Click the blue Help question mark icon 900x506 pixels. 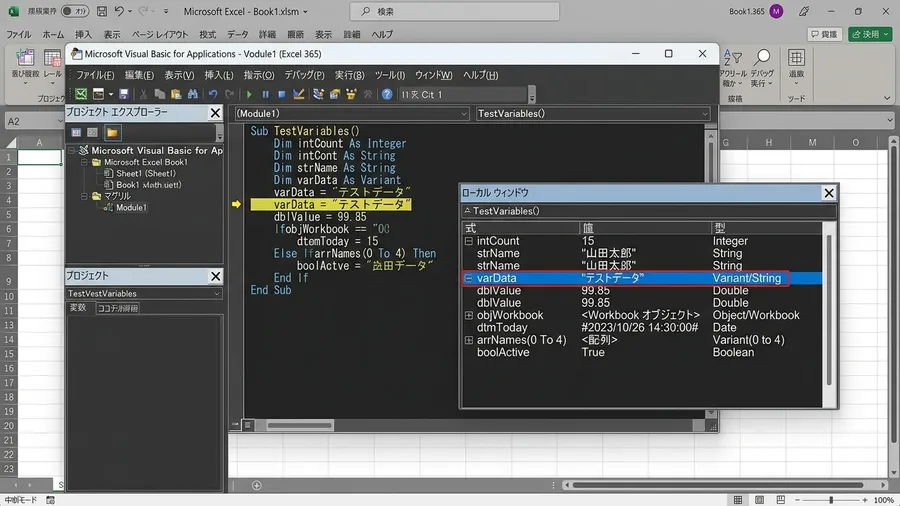[x=387, y=94]
